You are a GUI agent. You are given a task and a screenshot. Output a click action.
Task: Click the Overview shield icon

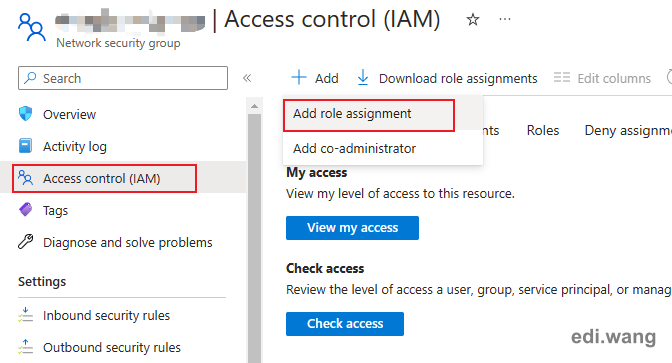(x=26, y=114)
